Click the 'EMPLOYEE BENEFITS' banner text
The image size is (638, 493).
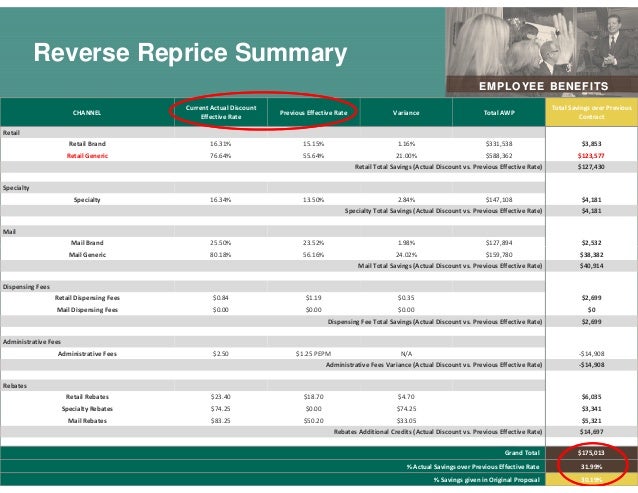tap(544, 86)
